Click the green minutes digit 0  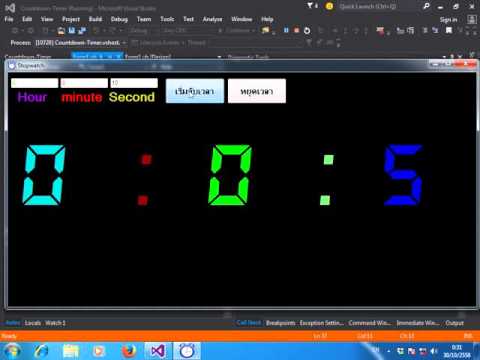coord(229,175)
